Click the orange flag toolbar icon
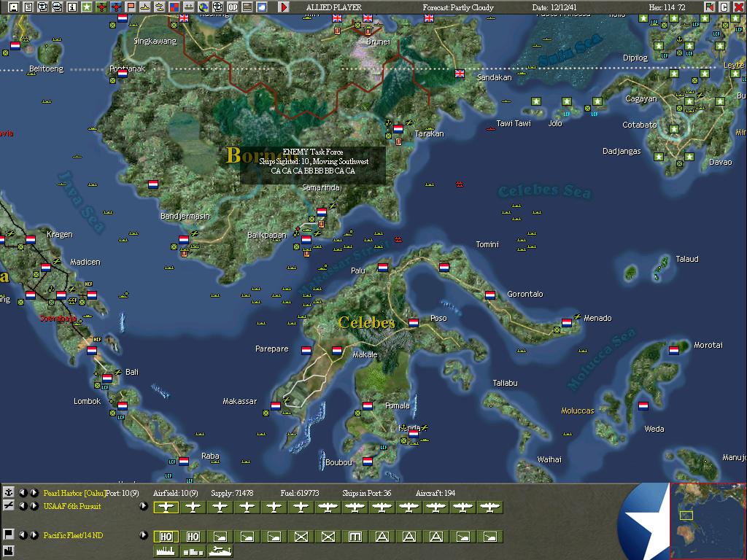Screen dimensions: 747x560 point(131,7)
